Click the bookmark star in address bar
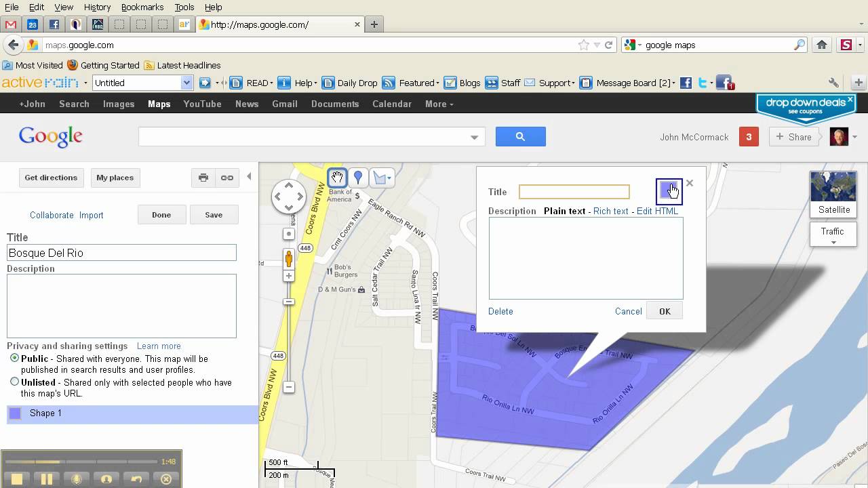Screen dimensions: 868x488 [583, 45]
